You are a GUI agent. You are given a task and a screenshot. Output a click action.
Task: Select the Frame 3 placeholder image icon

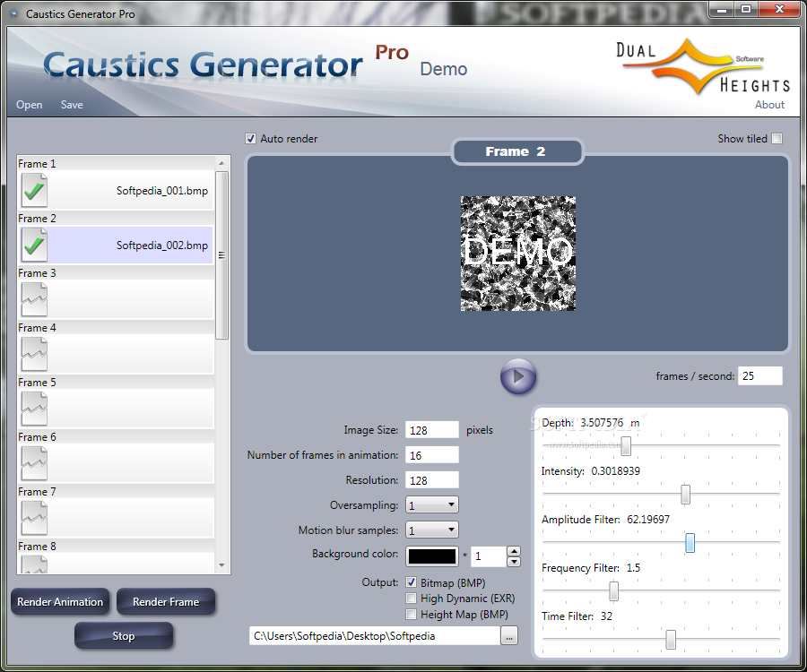pos(34,299)
